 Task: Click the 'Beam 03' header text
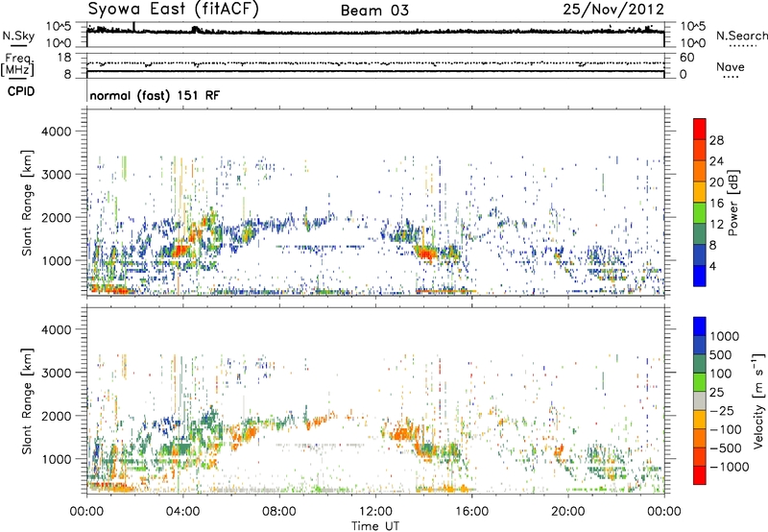pos(374,11)
